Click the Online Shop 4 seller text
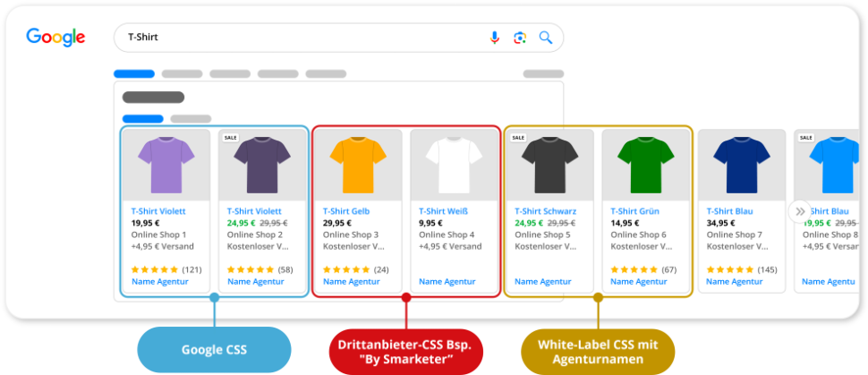This screenshot has height=375, width=868. tap(447, 234)
